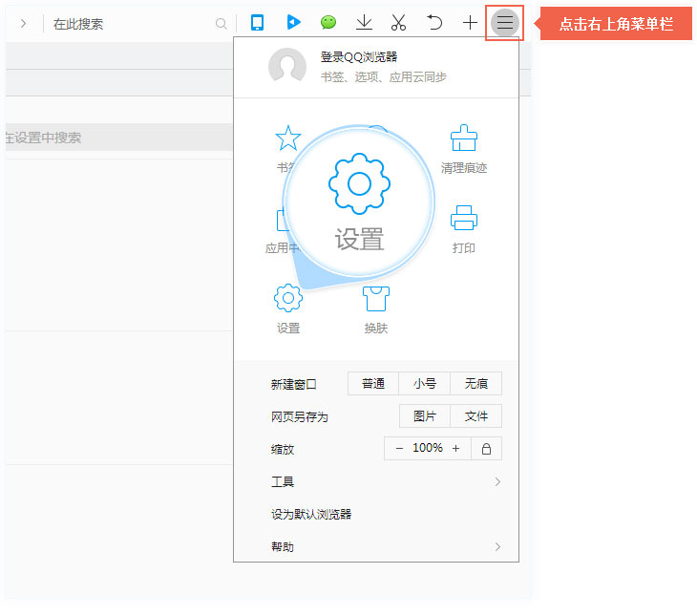Viewport: 697px width, 616px height.
Task: Open a 无痕 incognito window
Action: coord(476,383)
